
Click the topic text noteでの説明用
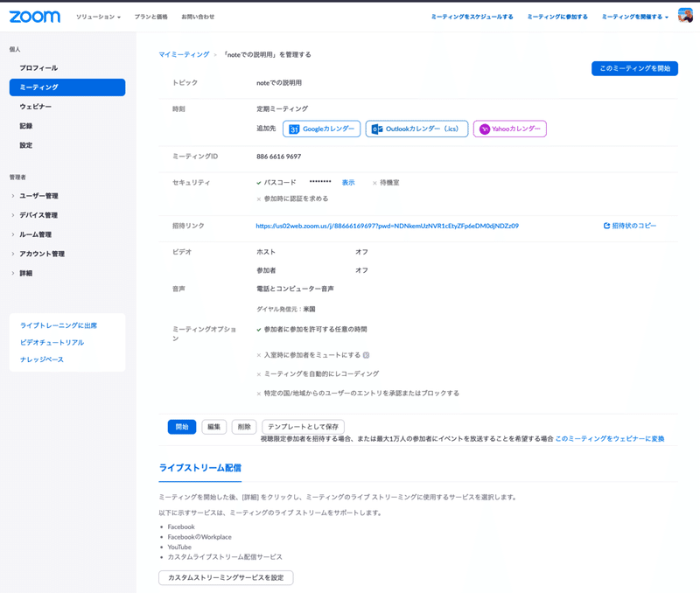tap(279, 83)
